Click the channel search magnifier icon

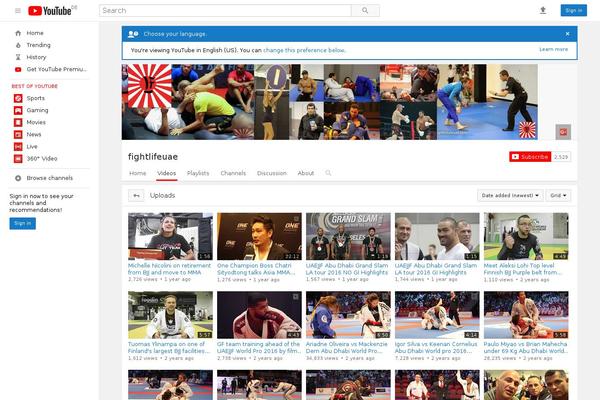pyautogui.click(x=328, y=173)
